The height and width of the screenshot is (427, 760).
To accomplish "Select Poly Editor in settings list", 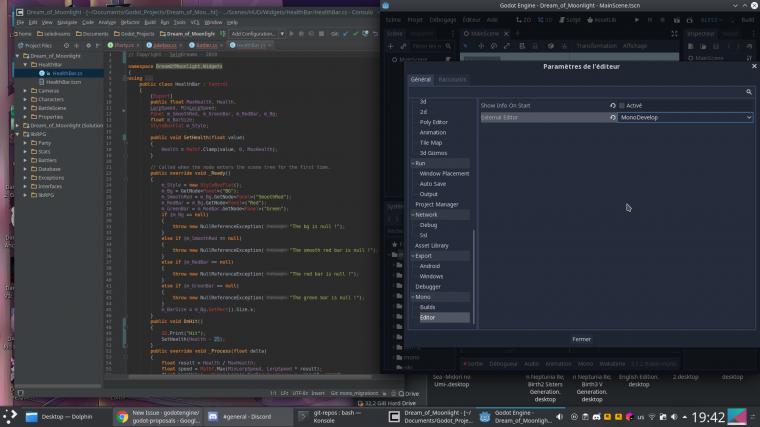I will point(433,122).
